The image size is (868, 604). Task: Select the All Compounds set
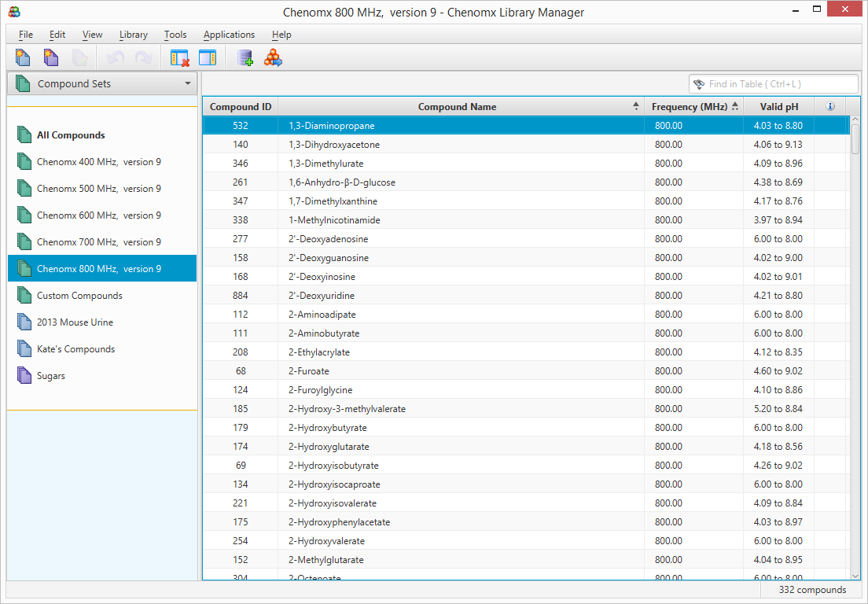point(102,135)
